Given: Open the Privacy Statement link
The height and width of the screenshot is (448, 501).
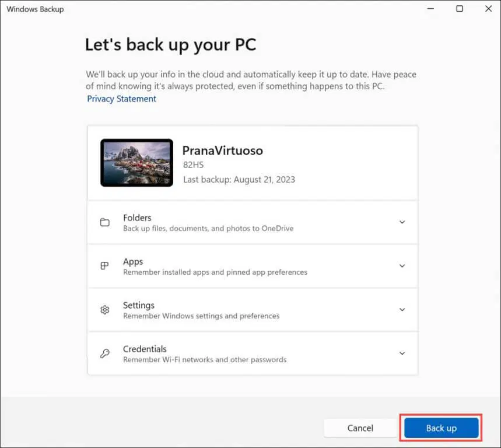Looking at the screenshot, I should pos(121,99).
